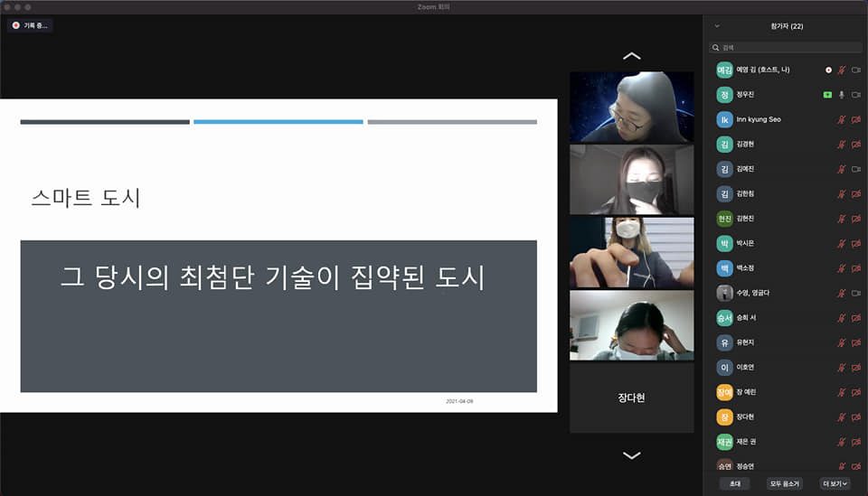Click the camera-off icon for 박시은
Screen dimensions: 868x496
pyautogui.click(x=856, y=243)
